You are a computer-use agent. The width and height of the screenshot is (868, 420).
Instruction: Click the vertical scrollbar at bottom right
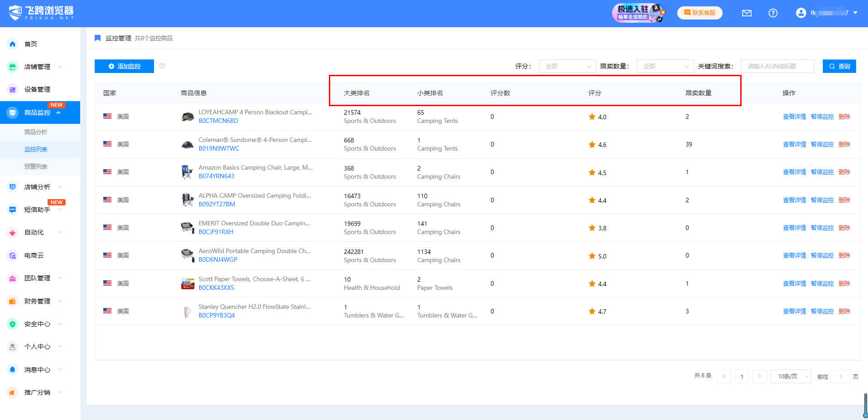tap(865, 405)
